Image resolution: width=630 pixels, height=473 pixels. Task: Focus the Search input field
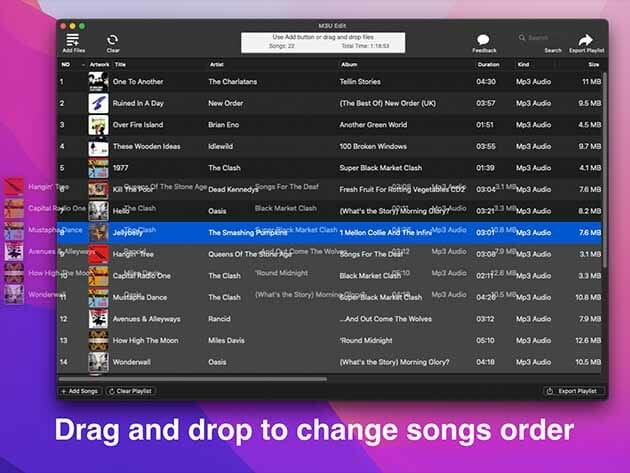(548, 38)
